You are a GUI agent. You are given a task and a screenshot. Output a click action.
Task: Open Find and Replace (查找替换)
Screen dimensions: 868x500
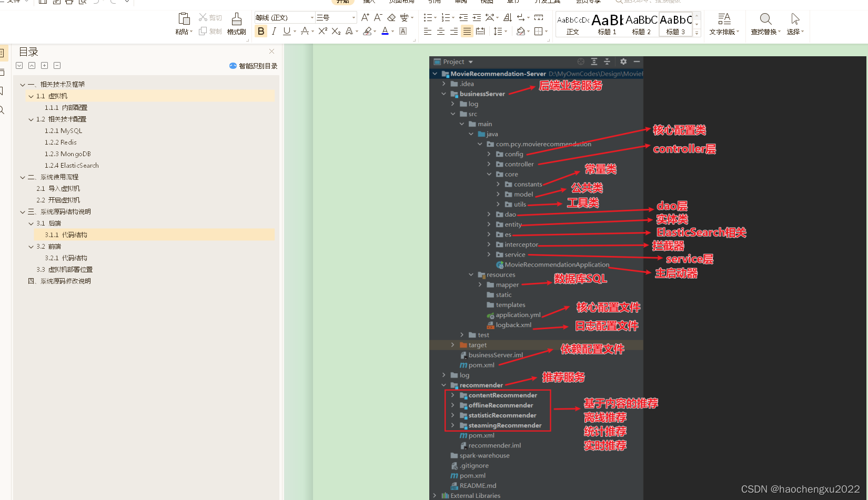pos(765,24)
